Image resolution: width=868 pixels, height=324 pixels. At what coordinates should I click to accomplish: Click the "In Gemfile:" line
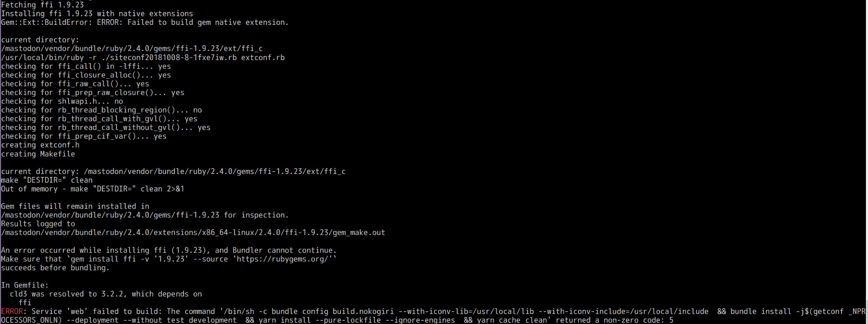25,285
